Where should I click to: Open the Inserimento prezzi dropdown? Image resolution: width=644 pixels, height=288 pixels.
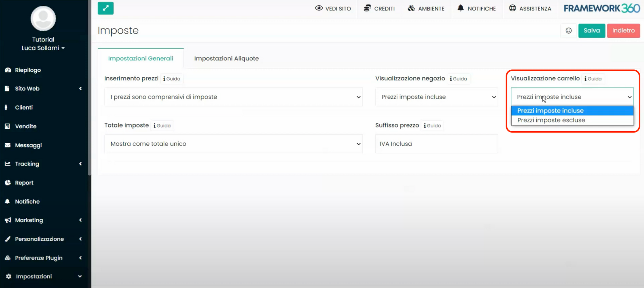coord(233,97)
